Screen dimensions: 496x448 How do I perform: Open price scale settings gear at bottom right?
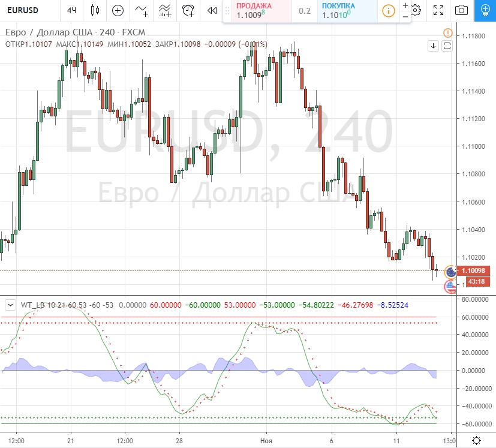[x=476, y=440]
